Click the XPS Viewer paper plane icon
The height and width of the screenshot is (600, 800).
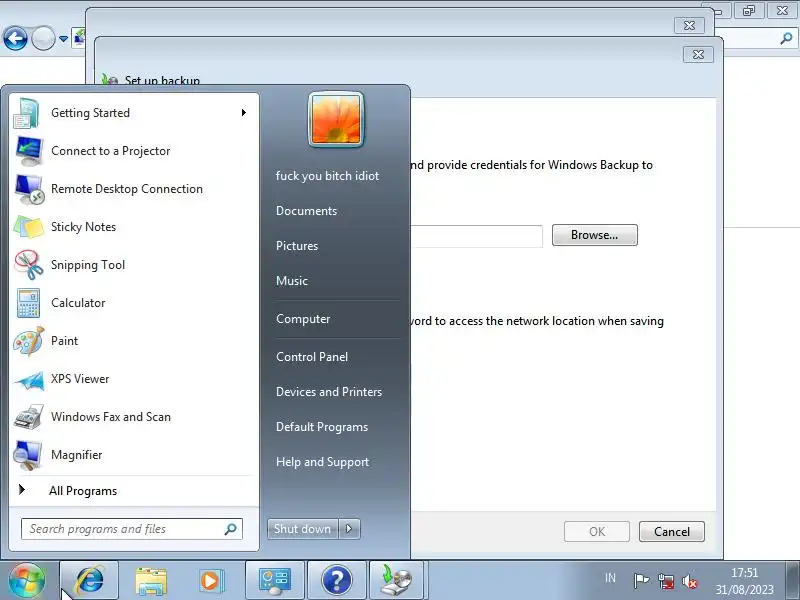tap(29, 379)
